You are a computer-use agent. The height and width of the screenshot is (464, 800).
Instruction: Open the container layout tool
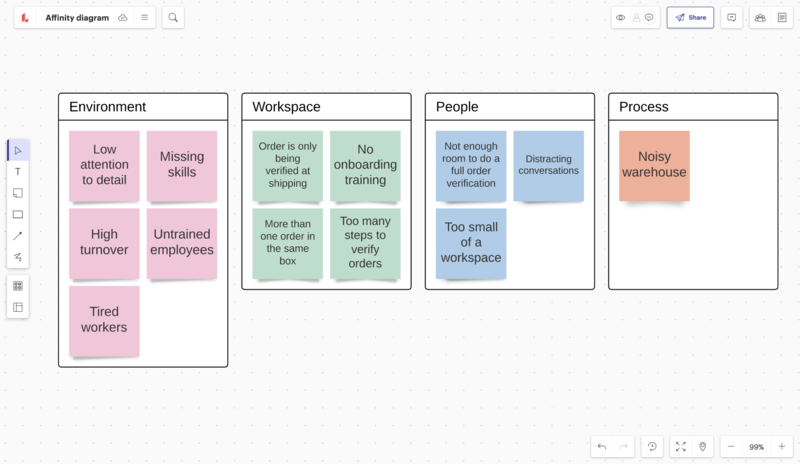[18, 307]
